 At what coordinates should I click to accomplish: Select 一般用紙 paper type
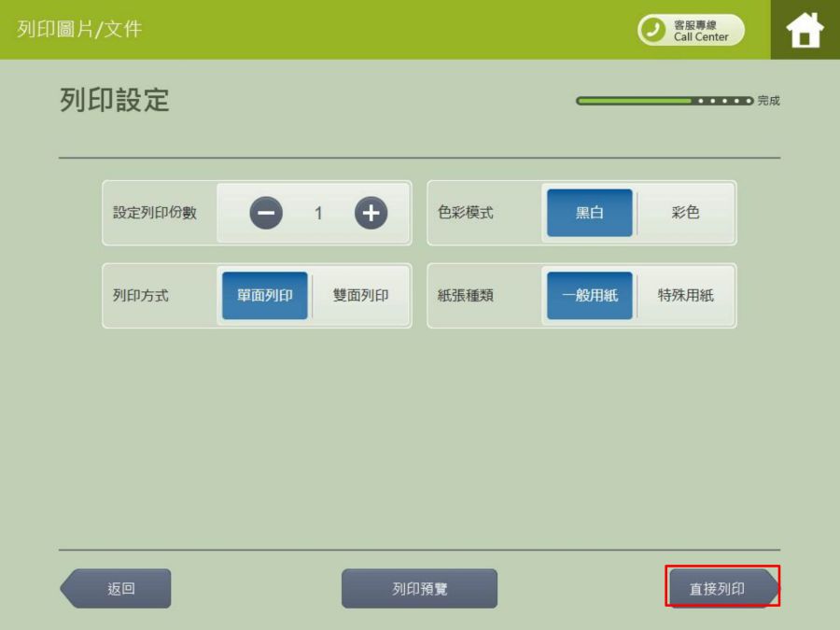[x=589, y=296]
